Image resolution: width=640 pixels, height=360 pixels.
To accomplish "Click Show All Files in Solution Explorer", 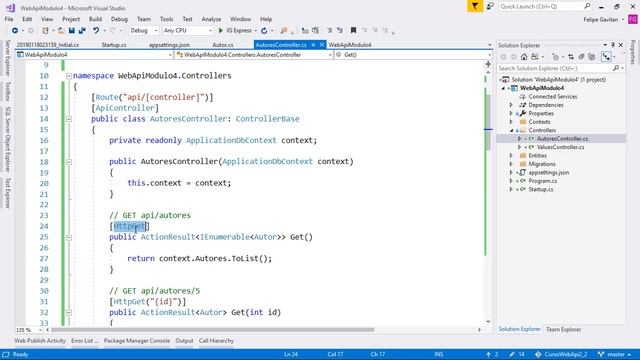I will 592,57.
